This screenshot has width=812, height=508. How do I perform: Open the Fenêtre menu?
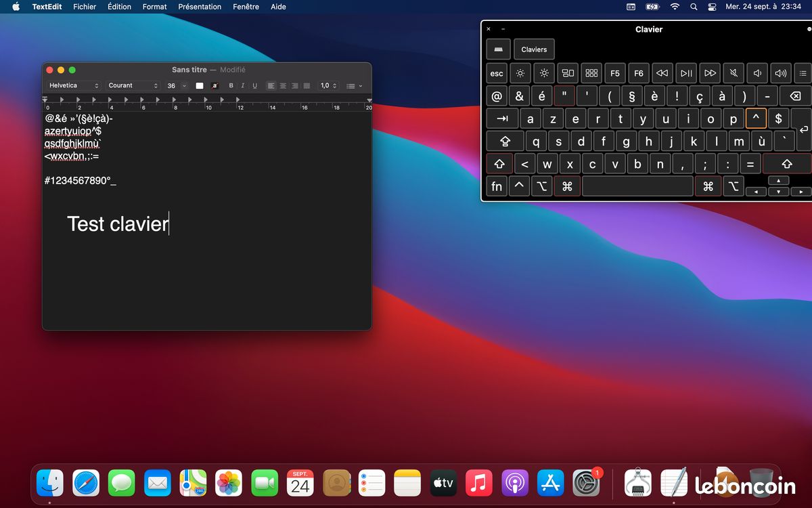click(246, 7)
